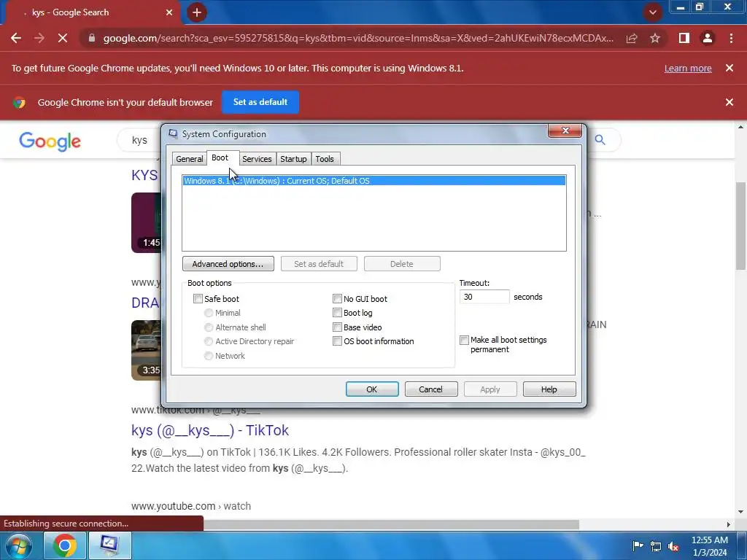Screen dimensions: 747x560
Task: Open Help for System Configuration
Action: click(x=549, y=389)
